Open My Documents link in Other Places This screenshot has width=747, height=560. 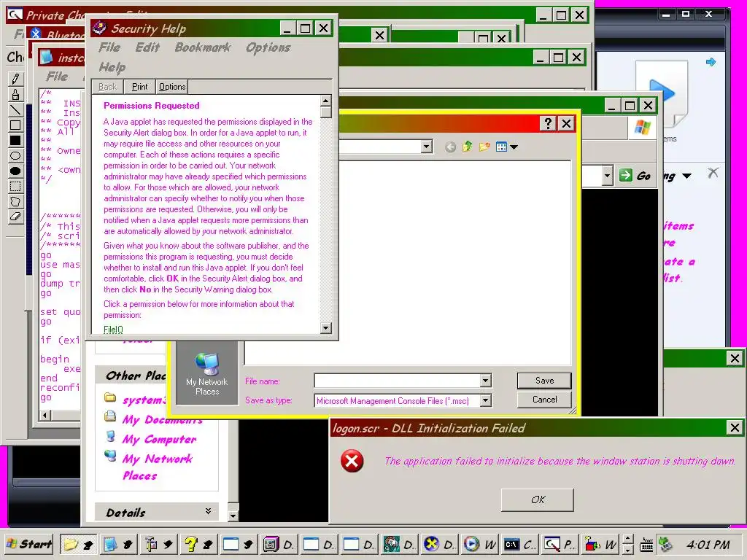pos(162,419)
